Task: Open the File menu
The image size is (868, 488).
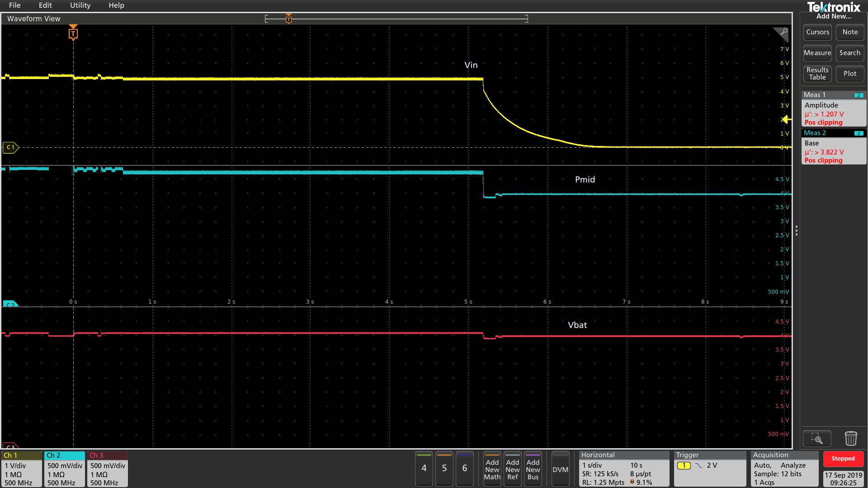Action: [14, 5]
